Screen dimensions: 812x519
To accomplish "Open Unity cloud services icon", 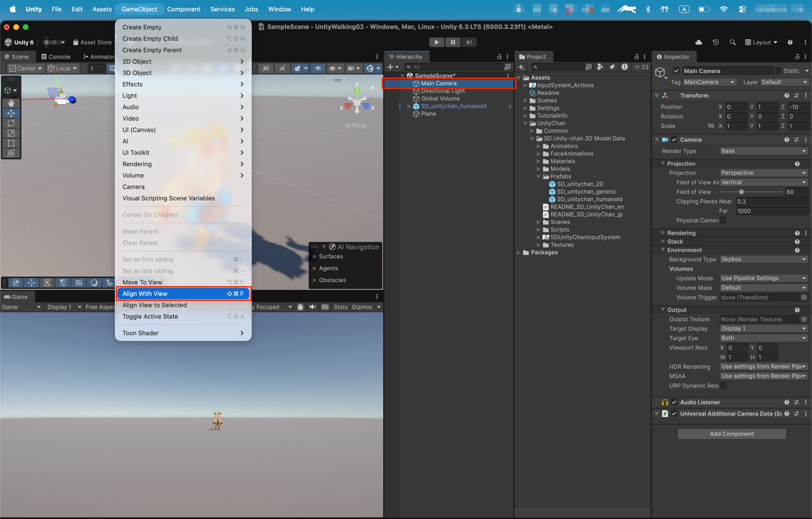I will (699, 42).
